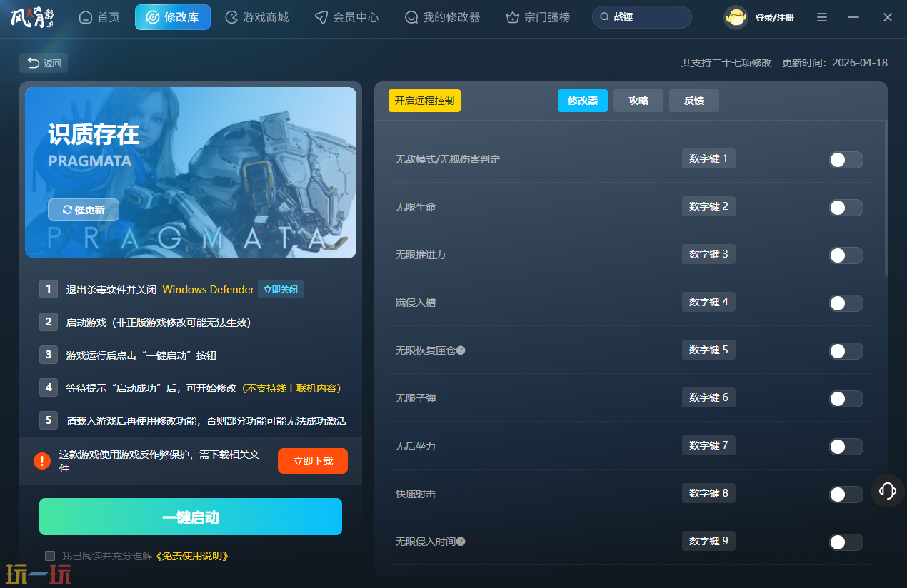The height and width of the screenshot is (588, 907).
Task: Click the 快速射击 label
Action: pyautogui.click(x=416, y=494)
